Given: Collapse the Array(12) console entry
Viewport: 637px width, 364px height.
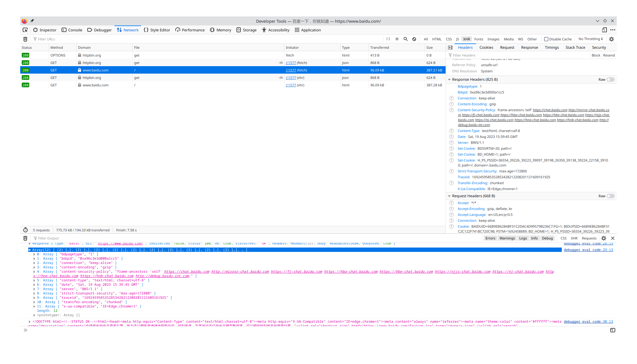Looking at the screenshot, I should coord(30,250).
